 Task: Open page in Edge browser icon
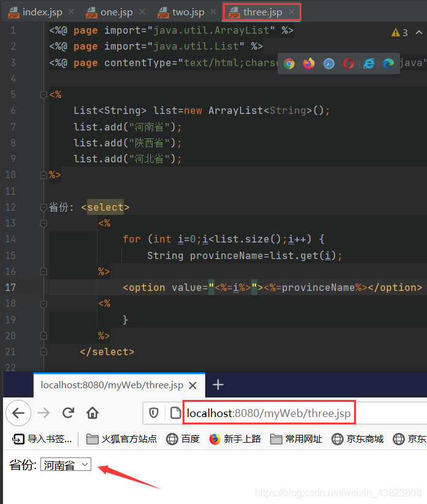(388, 64)
